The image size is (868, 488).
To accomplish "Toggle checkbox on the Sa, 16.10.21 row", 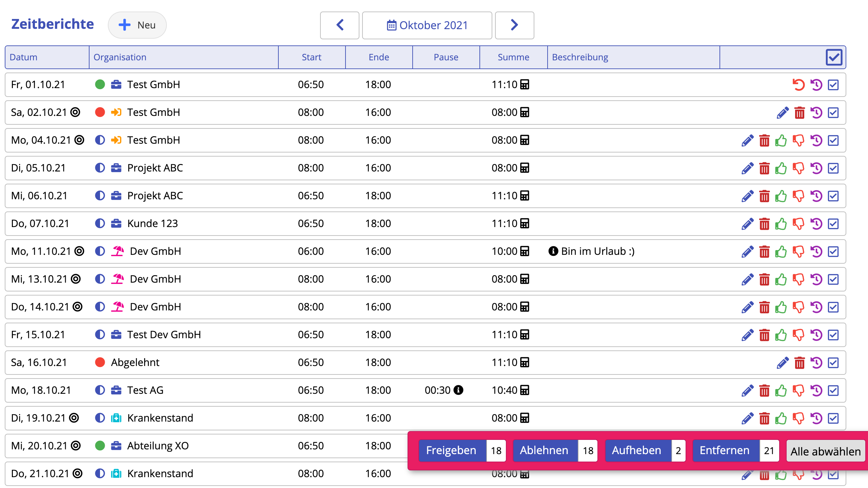I will (833, 363).
